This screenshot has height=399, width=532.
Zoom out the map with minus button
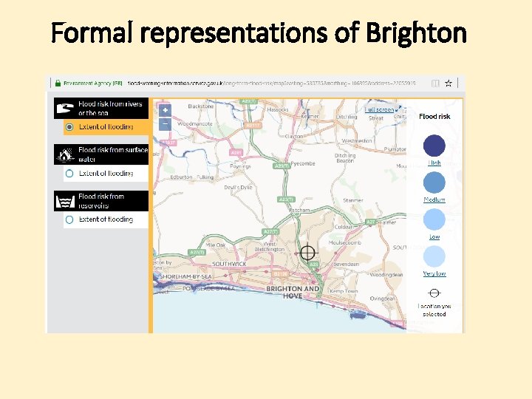[166, 124]
